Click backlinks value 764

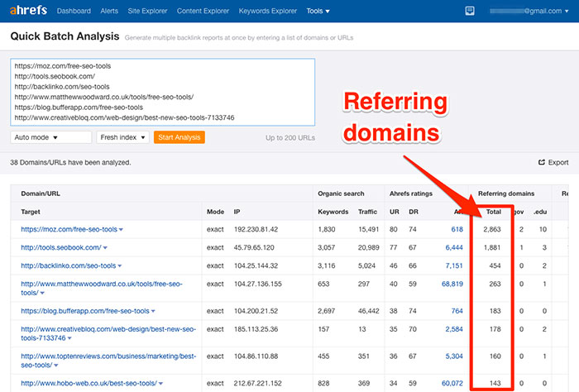[x=457, y=311]
